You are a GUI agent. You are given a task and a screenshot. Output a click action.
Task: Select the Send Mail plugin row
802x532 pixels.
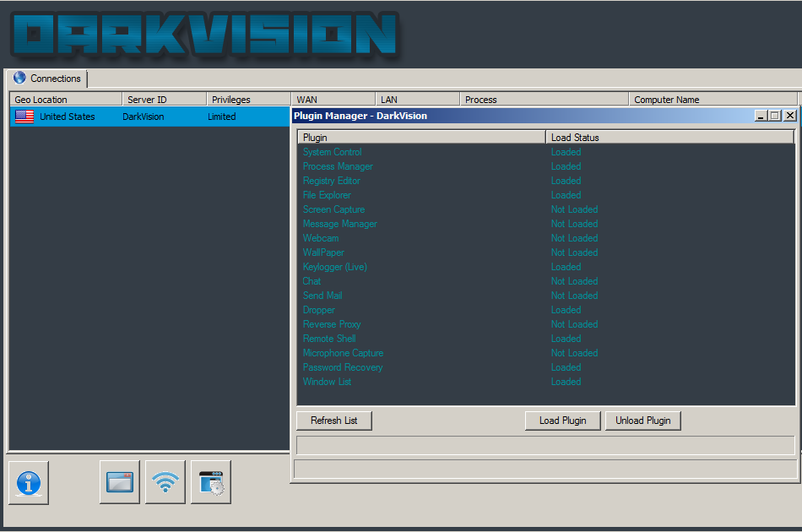[x=546, y=296]
